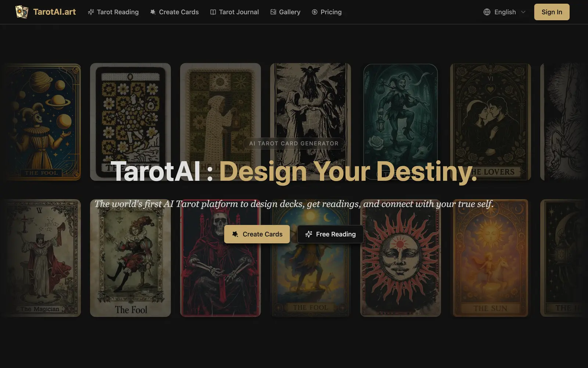Click the globe language icon
The height and width of the screenshot is (368, 588).
487,12
